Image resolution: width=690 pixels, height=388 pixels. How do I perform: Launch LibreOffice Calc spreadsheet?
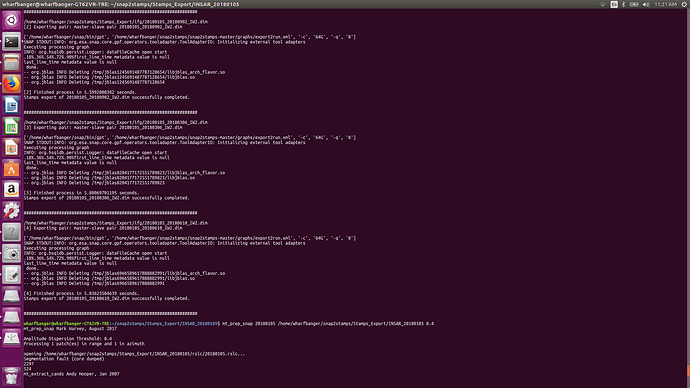11,126
